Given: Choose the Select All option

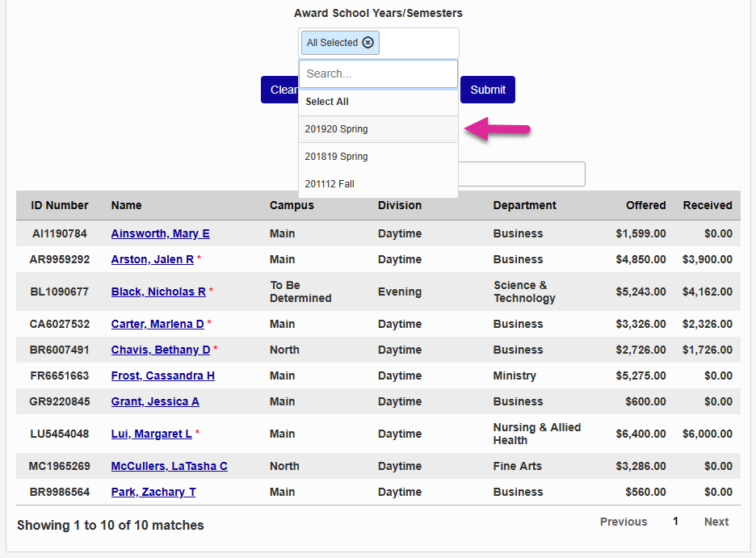Looking at the screenshot, I should pyautogui.click(x=379, y=102).
